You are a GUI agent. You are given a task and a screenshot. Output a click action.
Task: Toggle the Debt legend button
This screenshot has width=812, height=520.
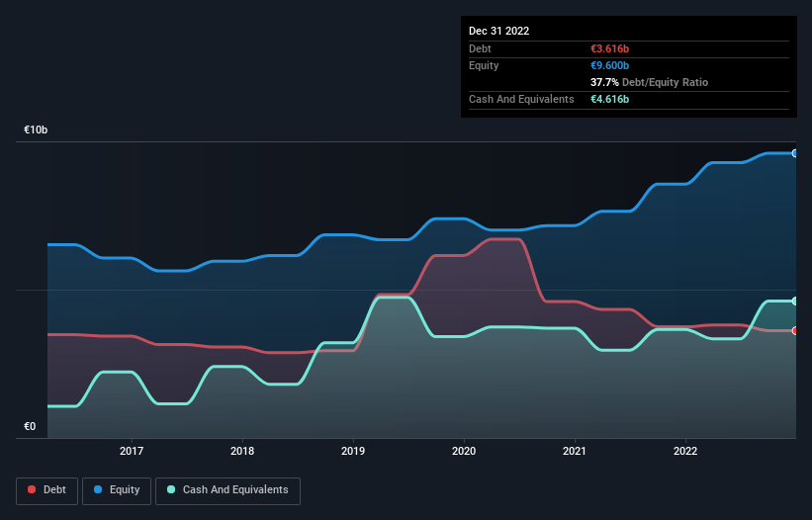coord(47,490)
